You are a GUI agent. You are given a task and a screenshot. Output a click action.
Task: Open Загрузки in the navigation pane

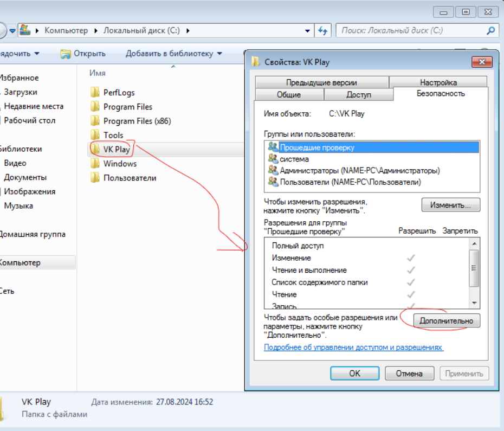[x=21, y=92]
